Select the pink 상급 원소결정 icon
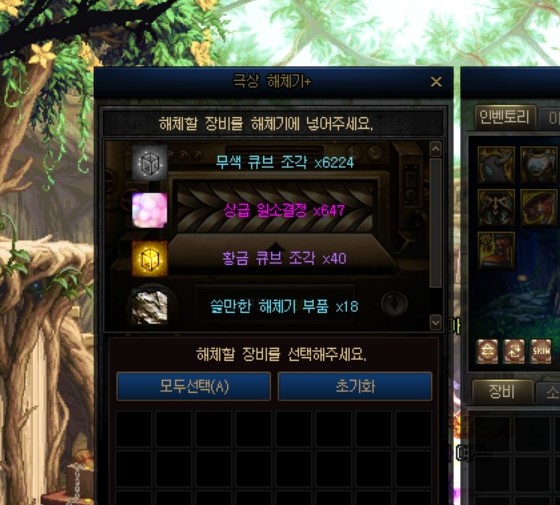Screen dimensions: 560x505 (150, 210)
